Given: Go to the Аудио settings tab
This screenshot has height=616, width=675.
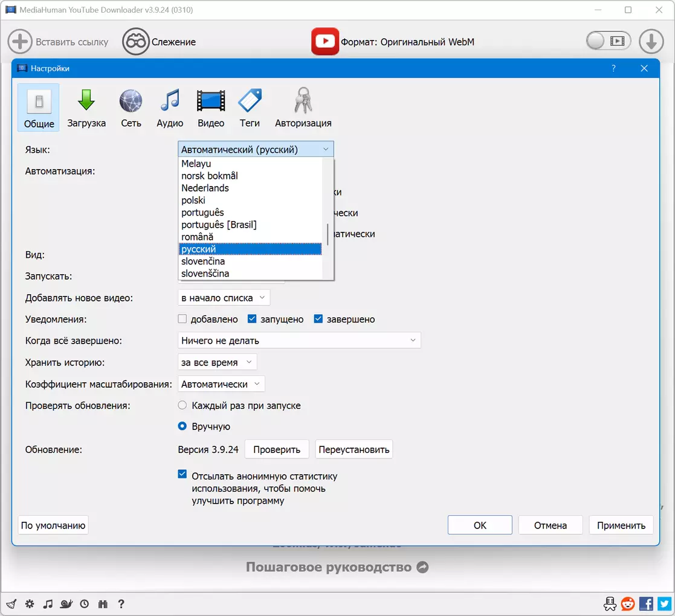Looking at the screenshot, I should [x=170, y=107].
